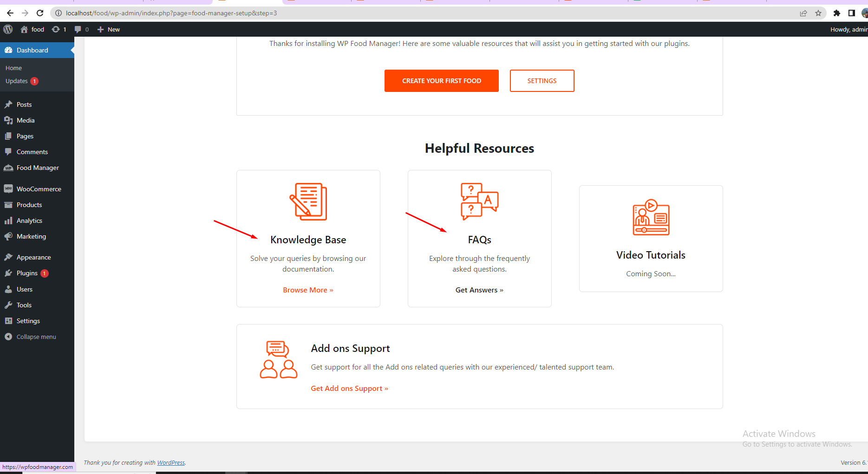Image resolution: width=868 pixels, height=474 pixels.
Task: Open Dashboard menu item
Action: click(37, 50)
